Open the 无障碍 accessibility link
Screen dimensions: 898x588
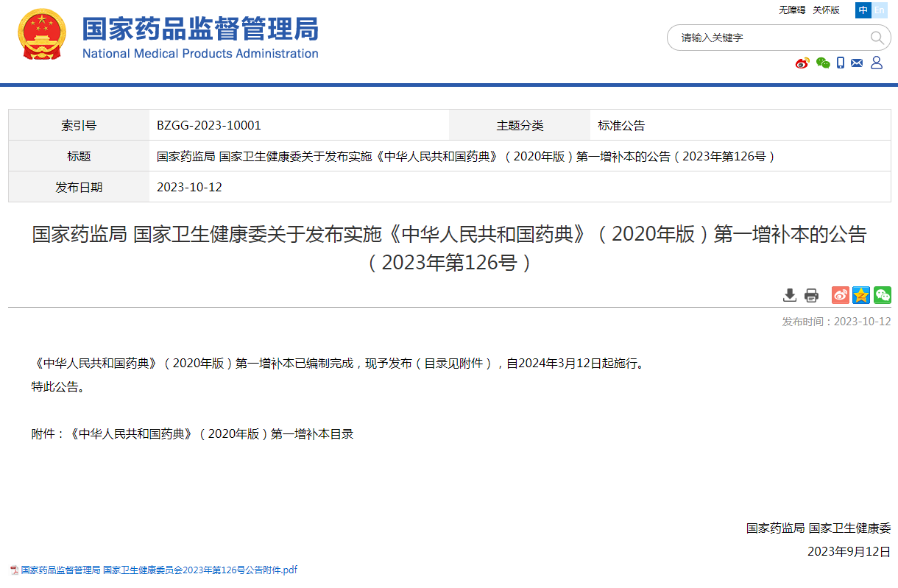tap(792, 10)
